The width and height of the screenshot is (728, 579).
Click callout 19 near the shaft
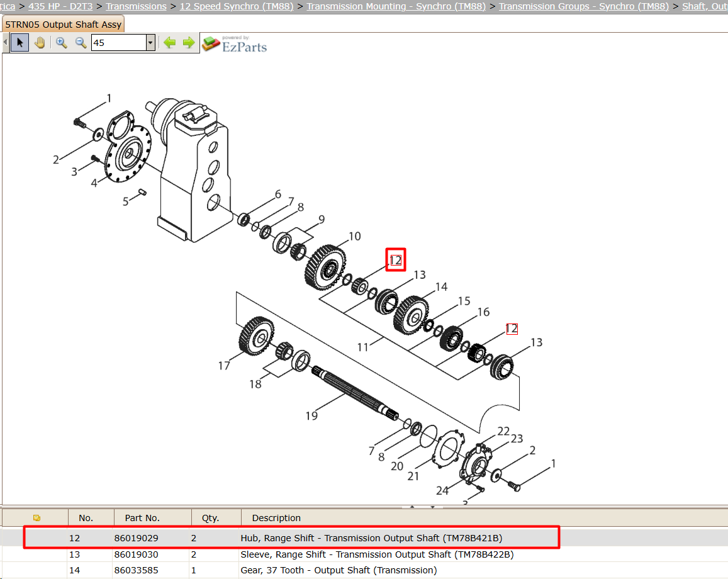pos(311,416)
